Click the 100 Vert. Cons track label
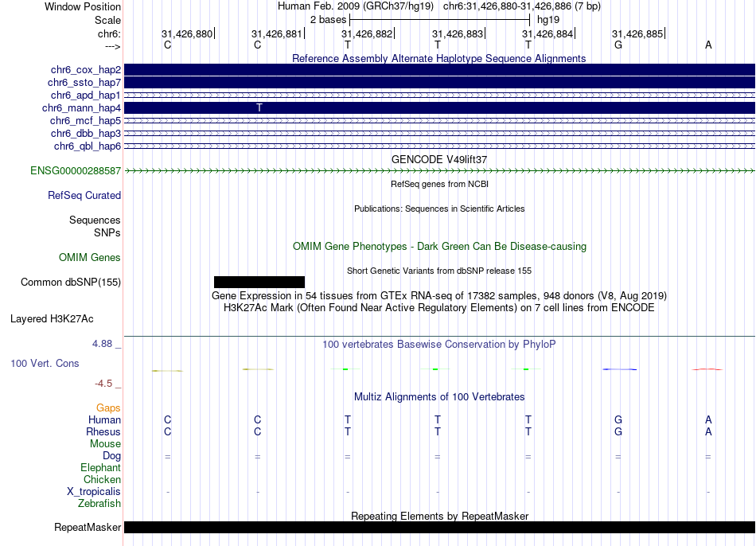 pyautogui.click(x=45, y=363)
